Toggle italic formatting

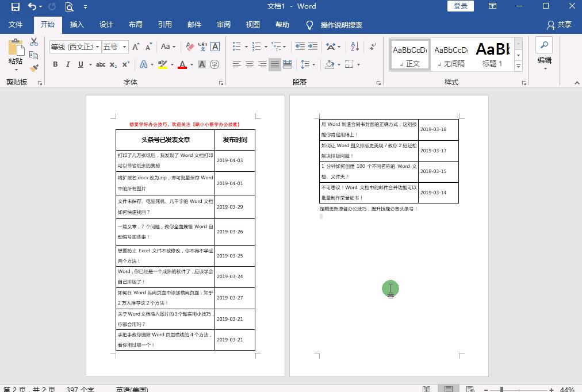[x=68, y=64]
